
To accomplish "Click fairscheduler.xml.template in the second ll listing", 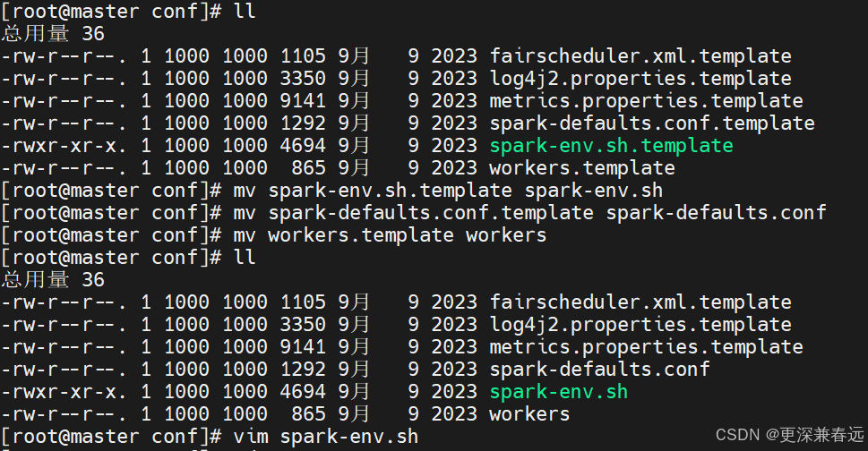I will pos(640,302).
